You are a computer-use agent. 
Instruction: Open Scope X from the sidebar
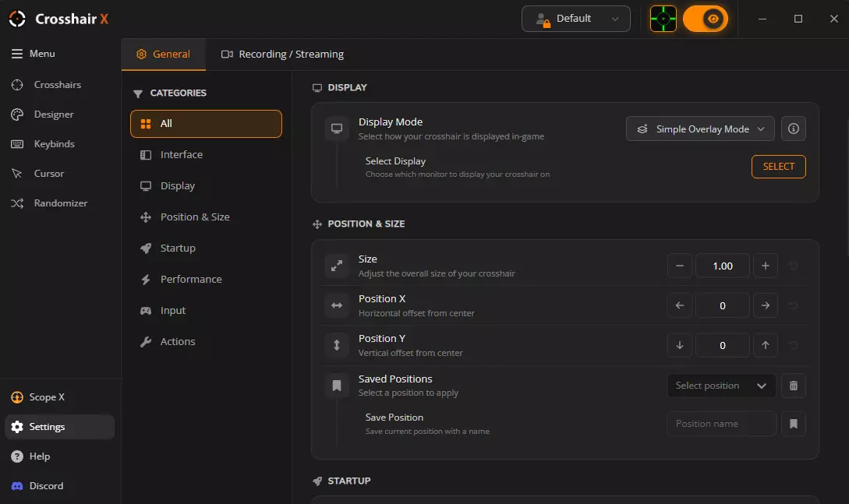[46, 397]
